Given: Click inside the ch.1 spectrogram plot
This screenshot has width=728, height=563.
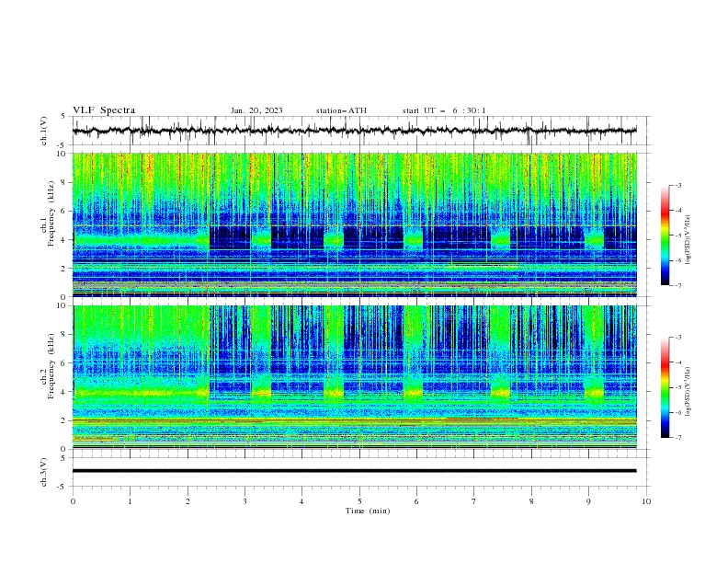Looking at the screenshot, I should pos(354,224).
